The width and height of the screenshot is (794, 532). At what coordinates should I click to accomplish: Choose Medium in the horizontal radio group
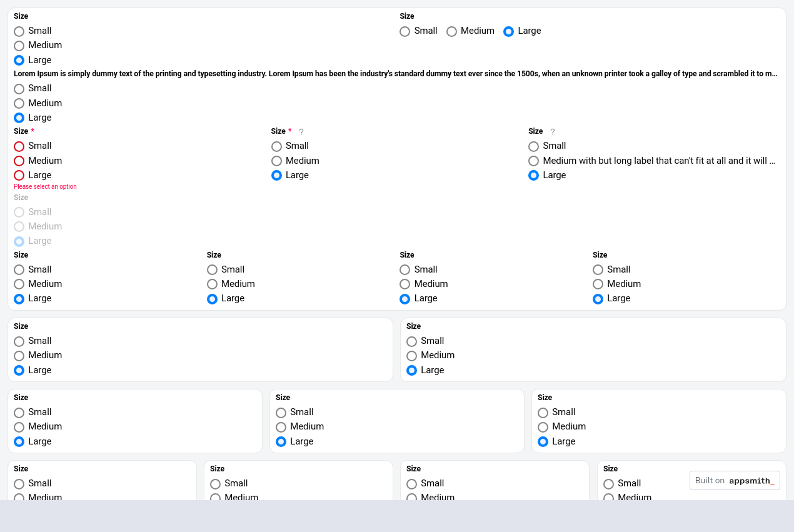click(x=452, y=31)
